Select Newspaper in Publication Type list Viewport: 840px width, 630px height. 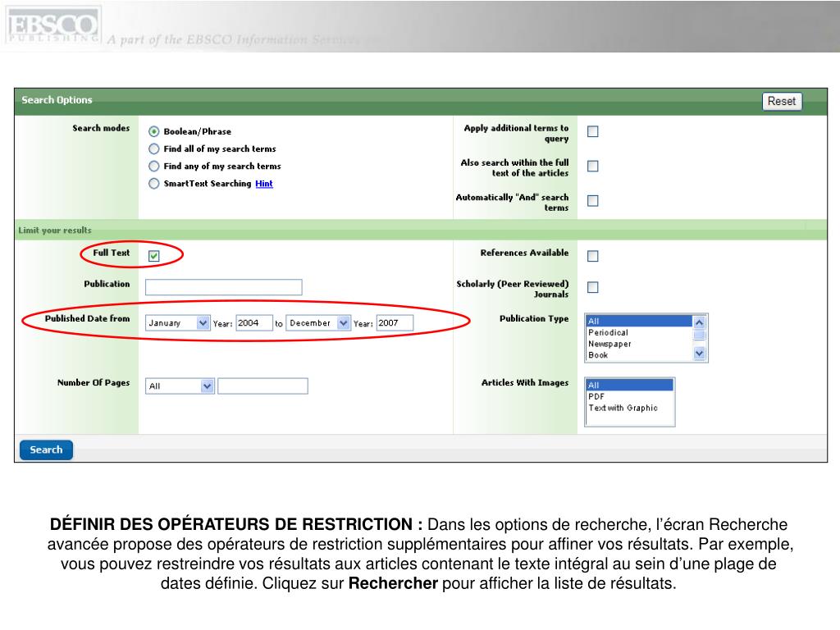[638, 344]
